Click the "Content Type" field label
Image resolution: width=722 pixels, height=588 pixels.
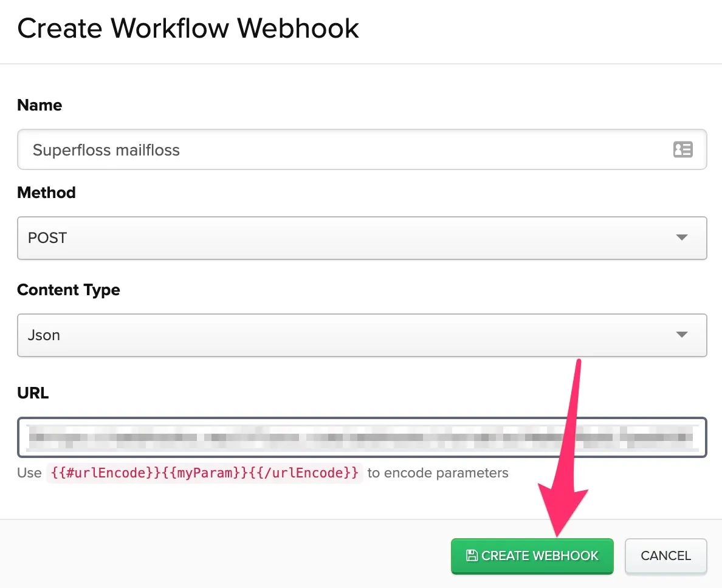pyautogui.click(x=69, y=290)
